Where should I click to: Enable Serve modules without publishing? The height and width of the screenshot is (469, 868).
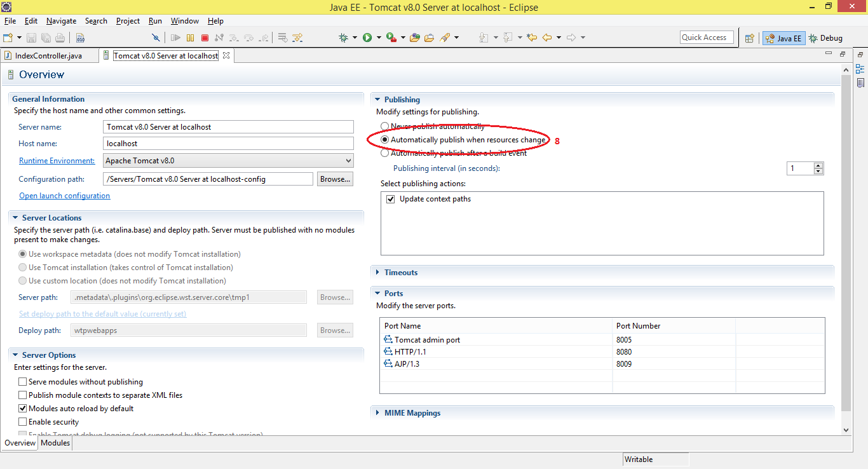point(23,381)
